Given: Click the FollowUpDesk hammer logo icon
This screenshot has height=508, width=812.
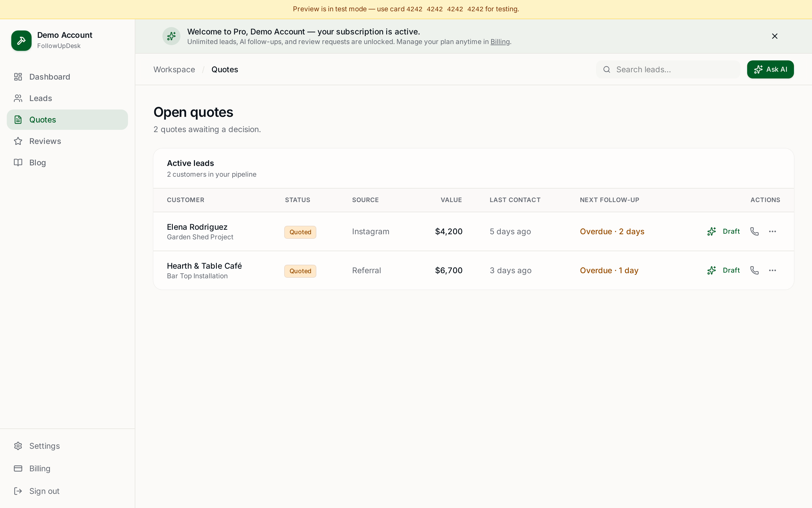Looking at the screenshot, I should (21, 41).
